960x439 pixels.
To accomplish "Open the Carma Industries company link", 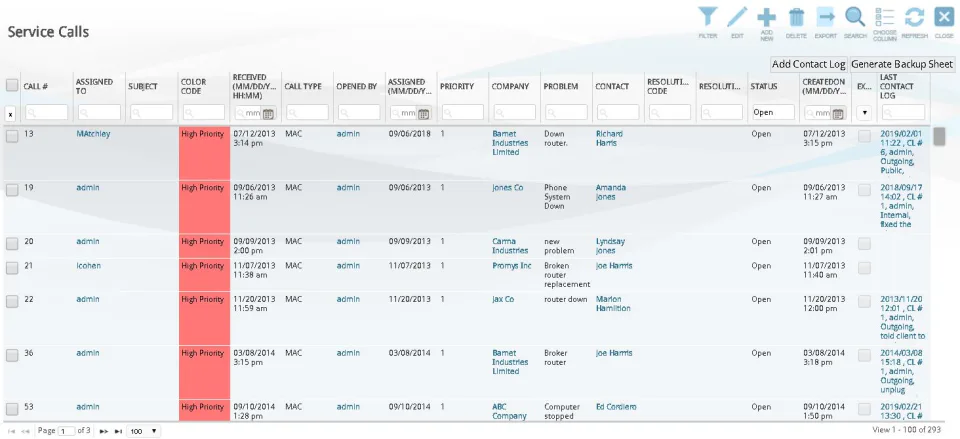I will pos(510,246).
